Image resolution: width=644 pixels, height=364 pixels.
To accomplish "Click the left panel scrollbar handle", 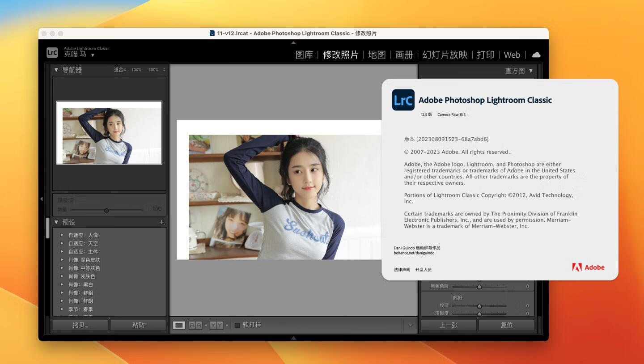I will pos(48,228).
